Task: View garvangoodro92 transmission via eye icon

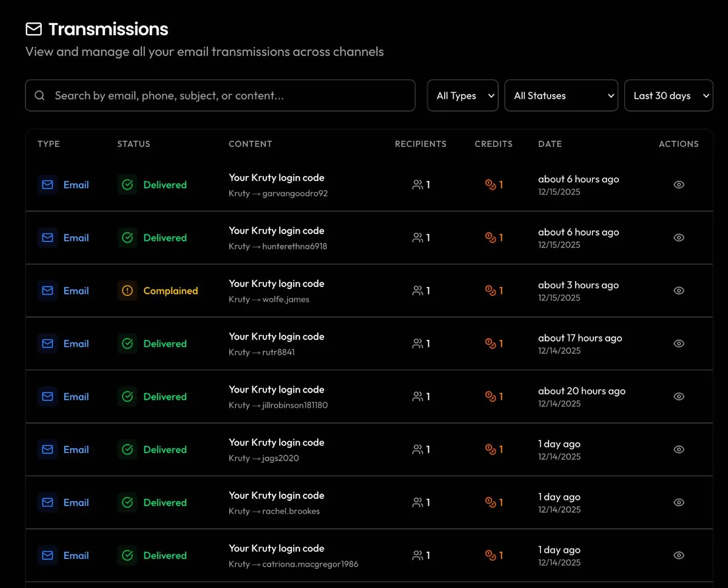Action: pos(679,184)
